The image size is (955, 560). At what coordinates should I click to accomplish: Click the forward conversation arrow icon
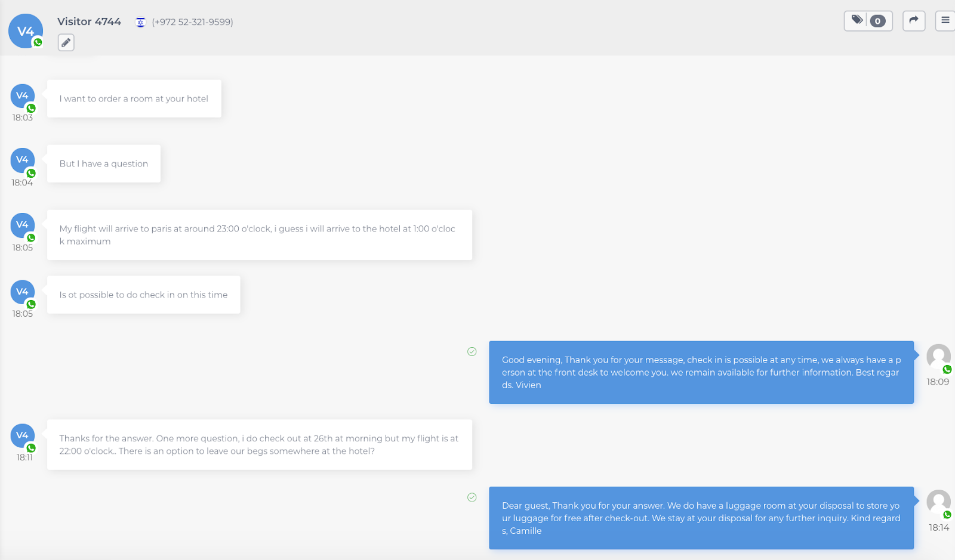913,21
